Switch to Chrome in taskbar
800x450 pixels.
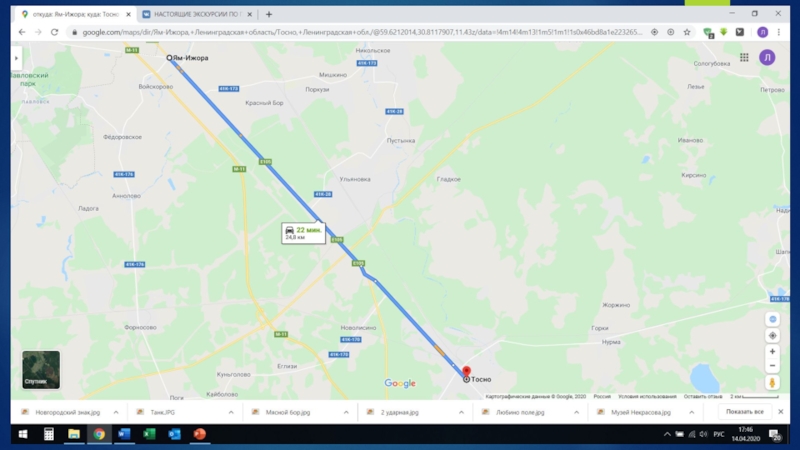click(99, 434)
